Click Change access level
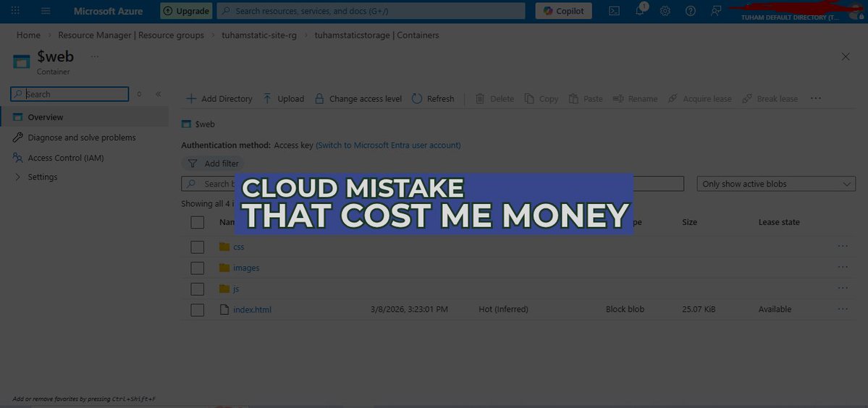This screenshot has height=408, width=868. (358, 99)
